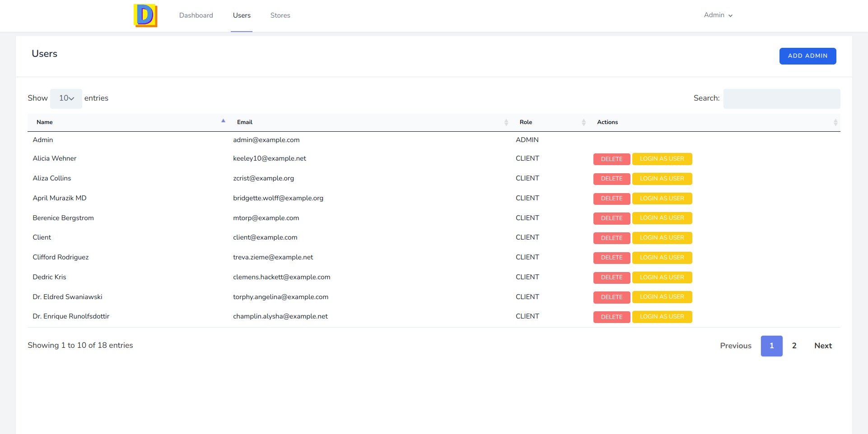
Task: Login as user Dedric Kris
Action: (x=662, y=277)
